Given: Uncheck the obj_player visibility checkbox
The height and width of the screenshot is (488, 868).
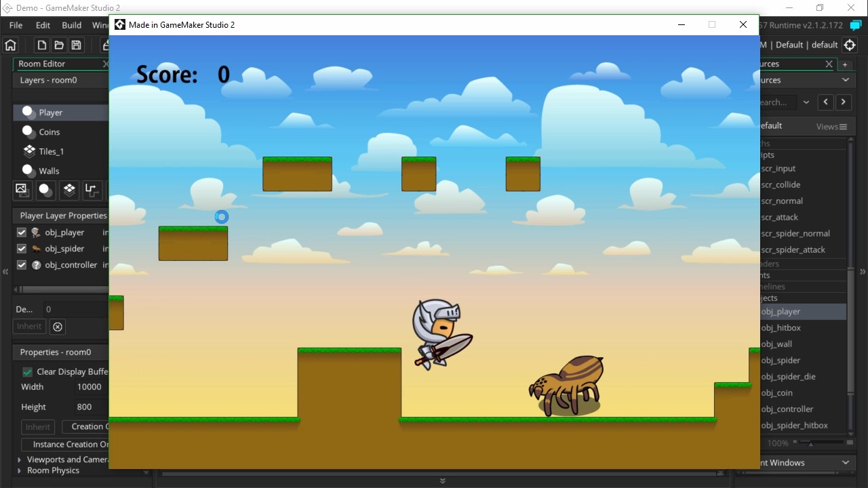Looking at the screenshot, I should point(21,232).
